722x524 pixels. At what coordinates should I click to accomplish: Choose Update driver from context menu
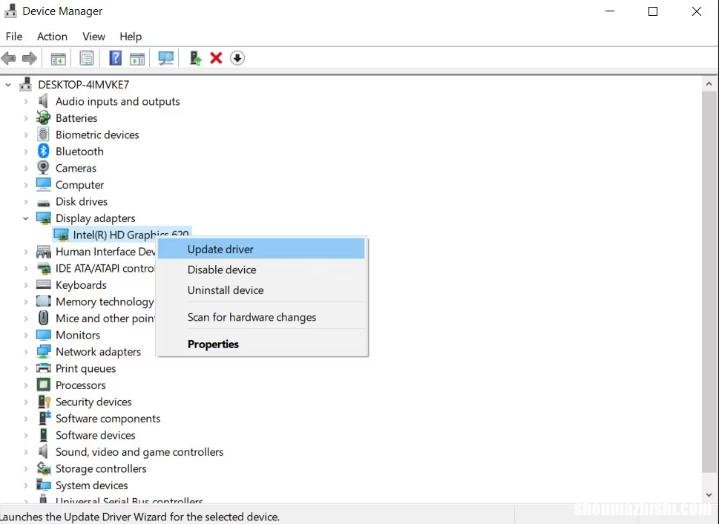click(x=262, y=249)
